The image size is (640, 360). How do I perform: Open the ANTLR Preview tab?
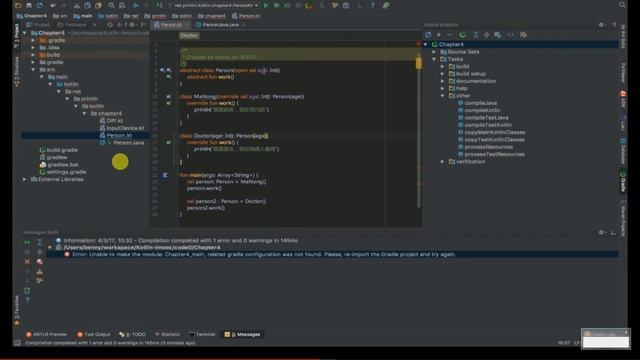46,334
